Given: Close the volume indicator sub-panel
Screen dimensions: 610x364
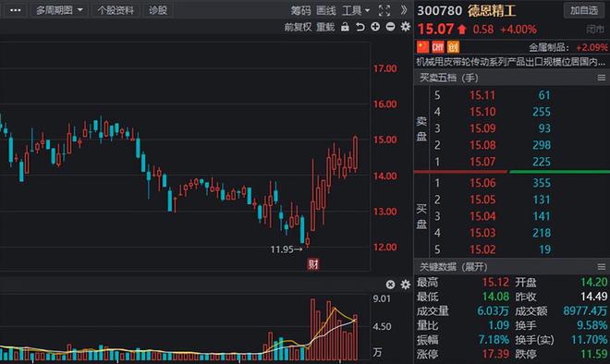Looking at the screenshot, I should pyautogui.click(x=390, y=285).
